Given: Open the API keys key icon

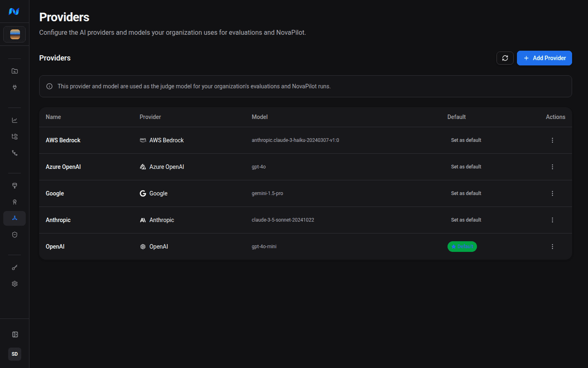Looking at the screenshot, I should point(15,267).
